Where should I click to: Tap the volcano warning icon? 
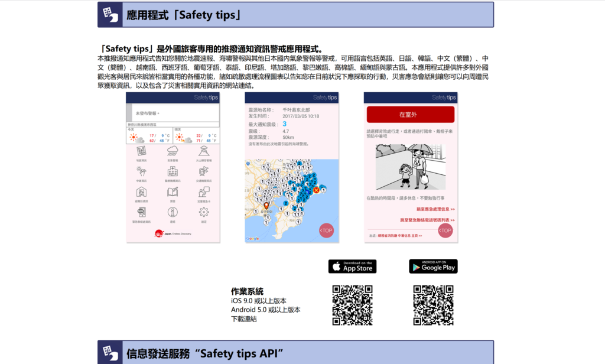pos(204,151)
